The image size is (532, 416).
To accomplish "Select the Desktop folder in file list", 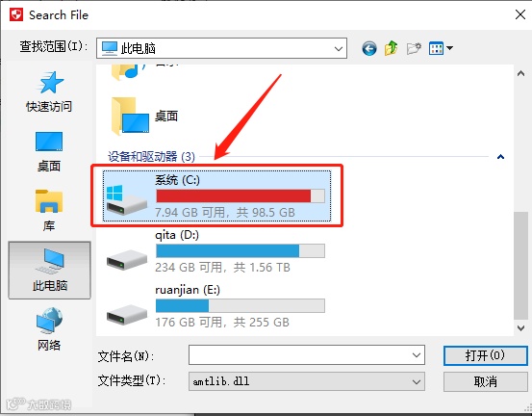I will point(145,117).
